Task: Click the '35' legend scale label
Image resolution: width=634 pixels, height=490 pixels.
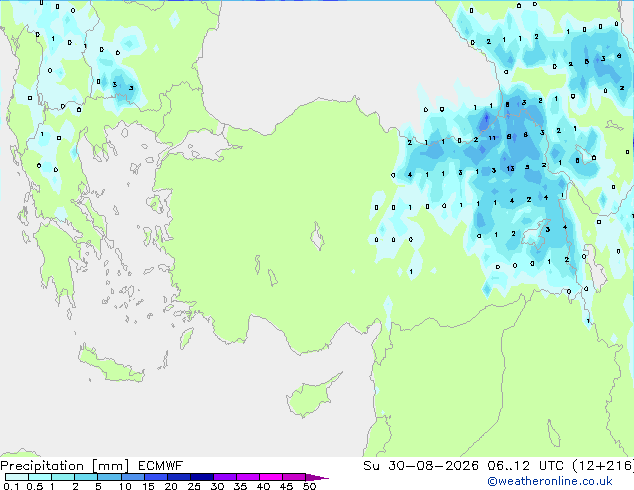Action: (240, 486)
